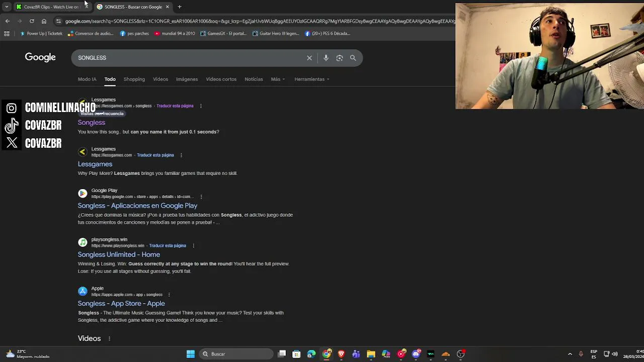Open options for playsongless.win result
Image resolution: width=644 pixels, height=362 pixels.
(x=193, y=246)
